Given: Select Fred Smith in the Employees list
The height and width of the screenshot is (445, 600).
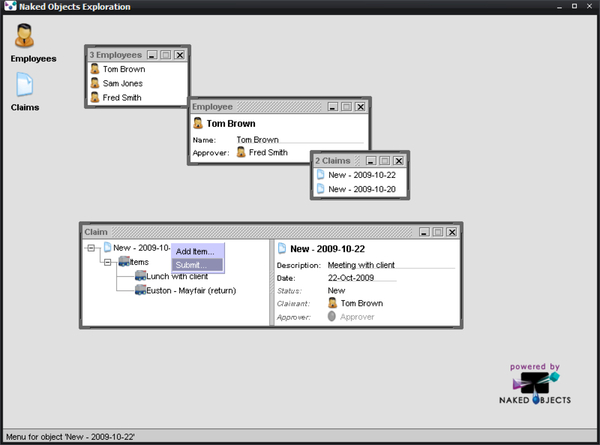Looking at the screenshot, I should point(122,98).
